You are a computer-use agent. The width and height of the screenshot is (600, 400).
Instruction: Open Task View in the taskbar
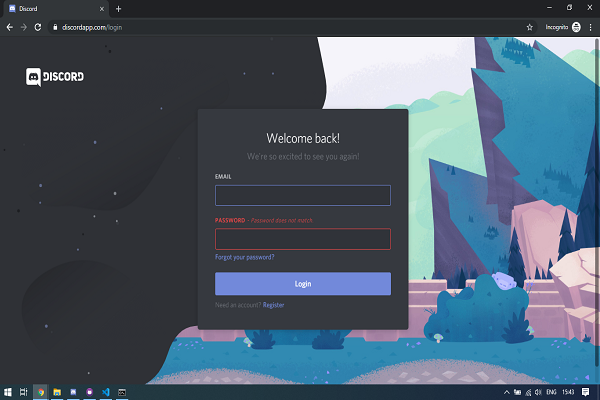click(x=24, y=392)
